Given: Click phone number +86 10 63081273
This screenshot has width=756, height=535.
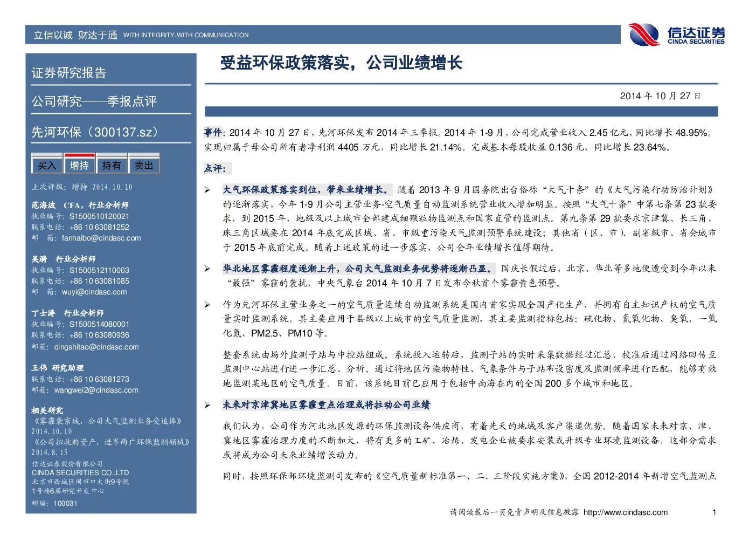Looking at the screenshot, I should pyautogui.click(x=100, y=379).
